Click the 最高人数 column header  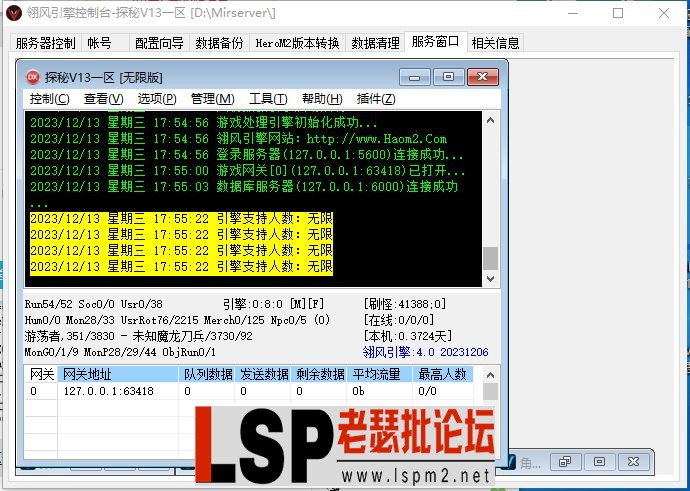(443, 374)
